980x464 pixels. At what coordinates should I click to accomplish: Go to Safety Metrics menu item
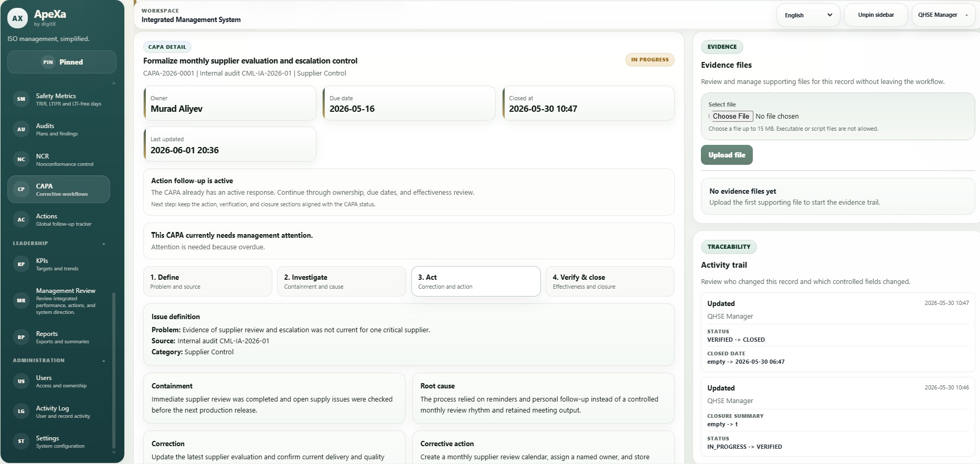point(59,99)
